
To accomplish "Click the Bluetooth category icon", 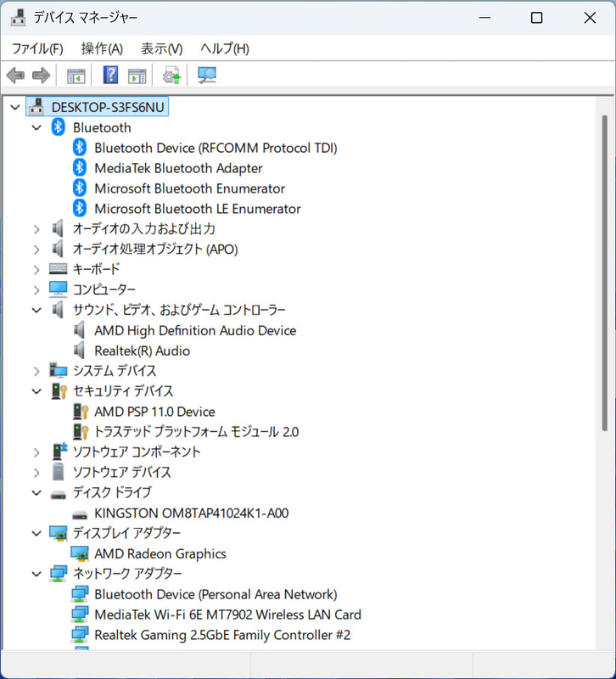I will tap(58, 127).
